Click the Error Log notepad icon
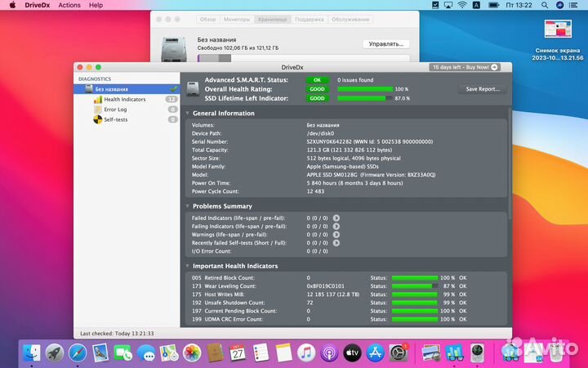Image resolution: width=588 pixels, height=368 pixels. click(98, 110)
